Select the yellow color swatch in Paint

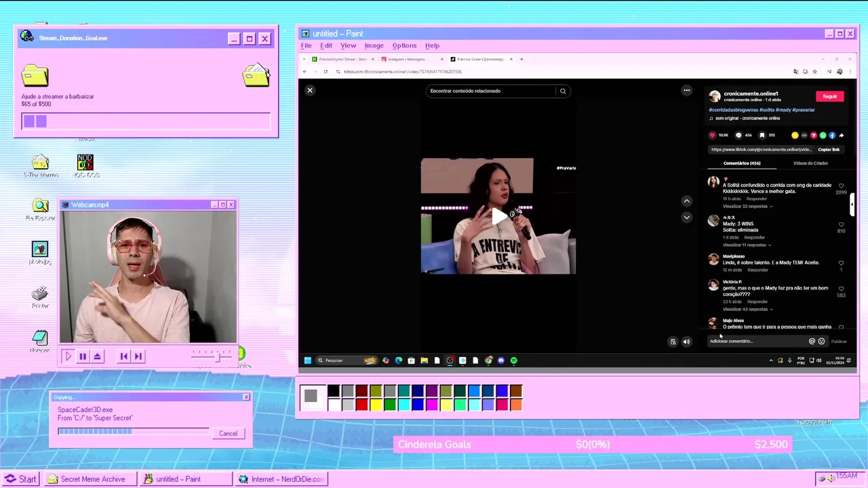(376, 405)
